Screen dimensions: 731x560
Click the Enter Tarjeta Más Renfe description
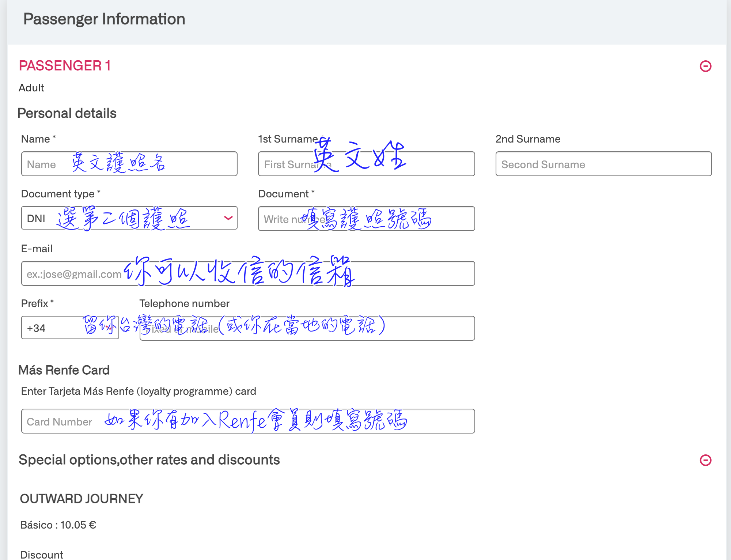coord(139,391)
